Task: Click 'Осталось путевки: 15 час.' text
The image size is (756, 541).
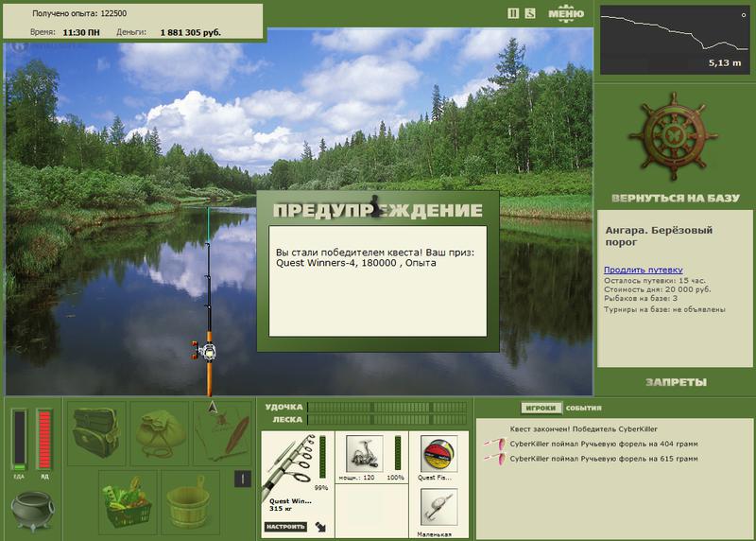Action: (654, 280)
